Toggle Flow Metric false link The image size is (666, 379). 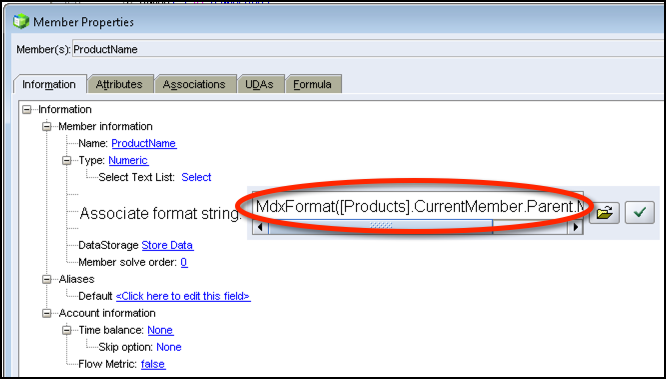[153, 364]
